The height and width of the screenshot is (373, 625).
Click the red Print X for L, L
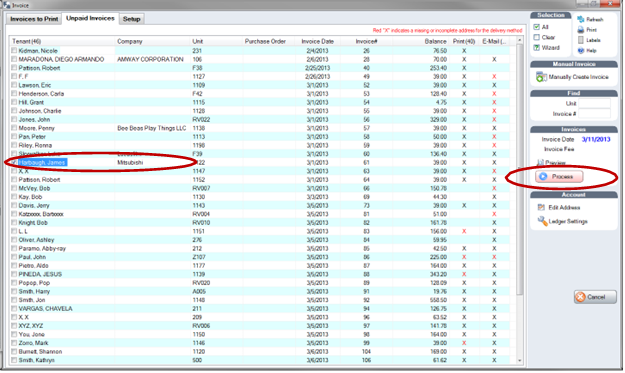(x=464, y=231)
